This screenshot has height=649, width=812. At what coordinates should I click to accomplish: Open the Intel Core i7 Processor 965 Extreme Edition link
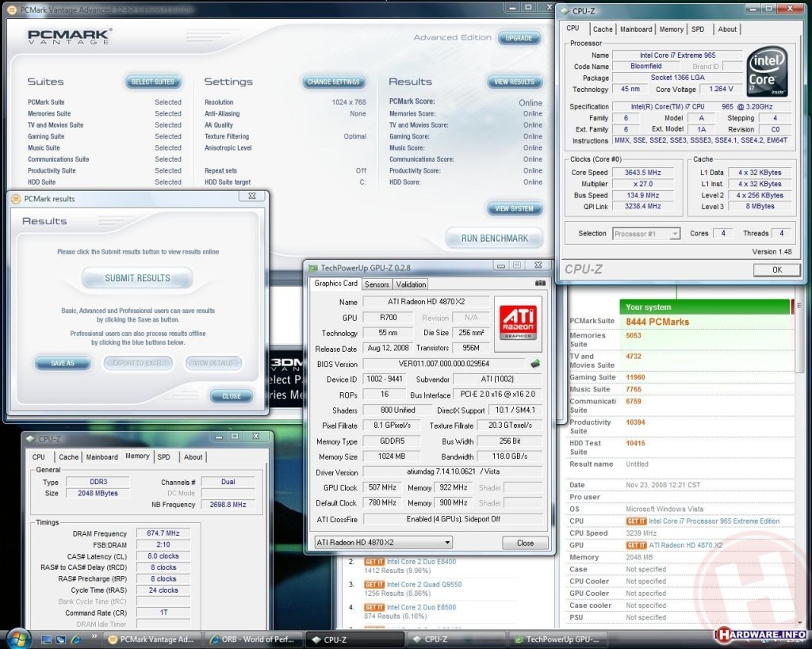[714, 521]
